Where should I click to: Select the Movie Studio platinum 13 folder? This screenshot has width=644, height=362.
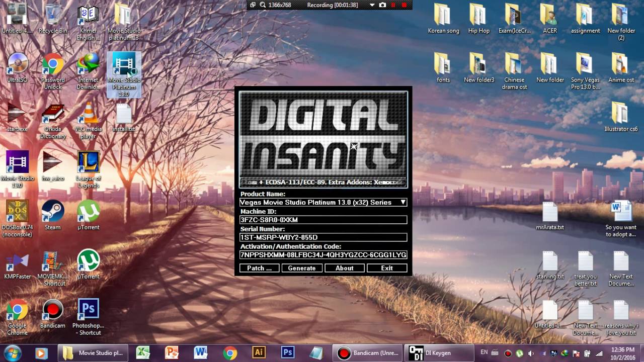pyautogui.click(x=124, y=23)
